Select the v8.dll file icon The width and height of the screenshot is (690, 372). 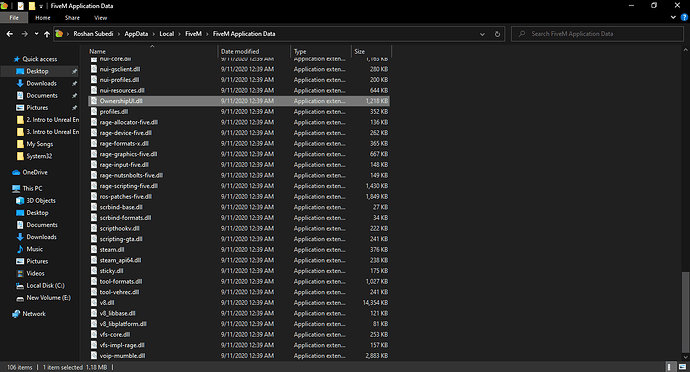pyautogui.click(x=94, y=302)
